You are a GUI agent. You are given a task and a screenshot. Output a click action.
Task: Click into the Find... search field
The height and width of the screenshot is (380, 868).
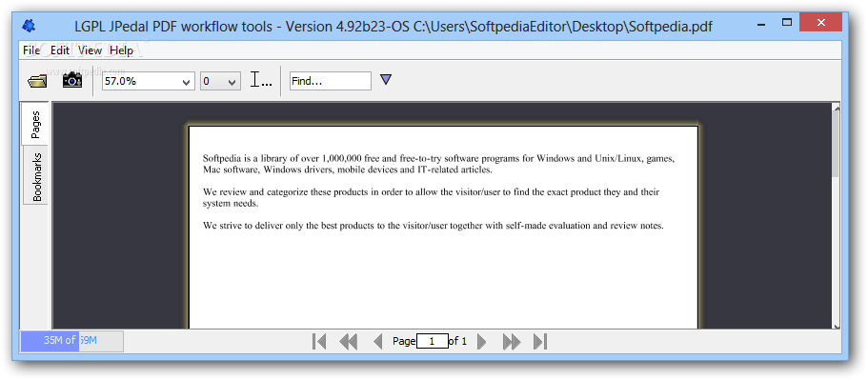point(331,81)
